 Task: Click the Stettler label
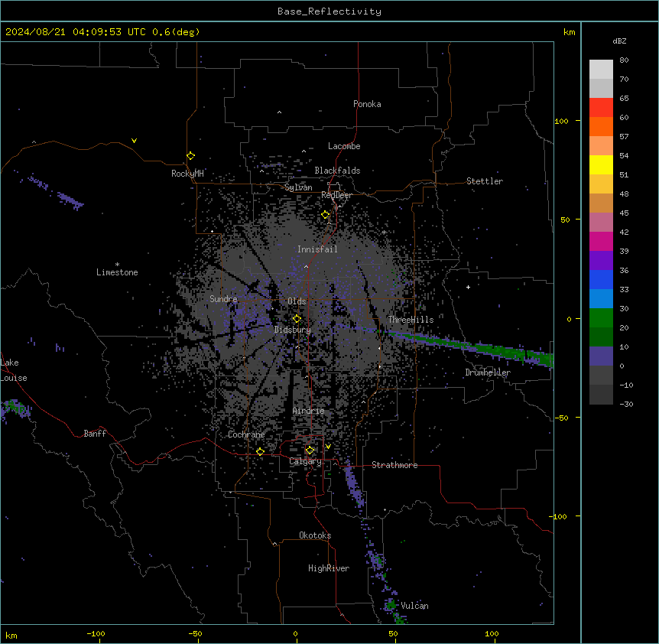pyautogui.click(x=485, y=181)
